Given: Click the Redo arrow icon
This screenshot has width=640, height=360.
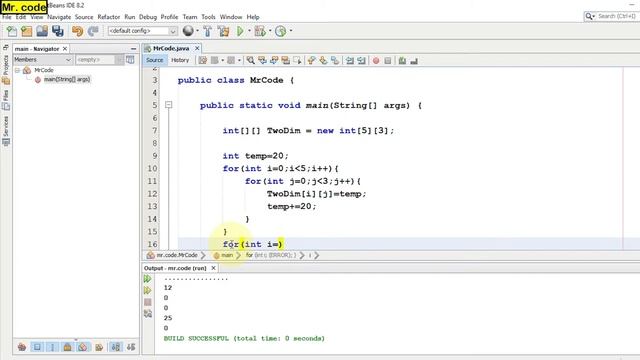Looking at the screenshot, I should (x=93, y=31).
